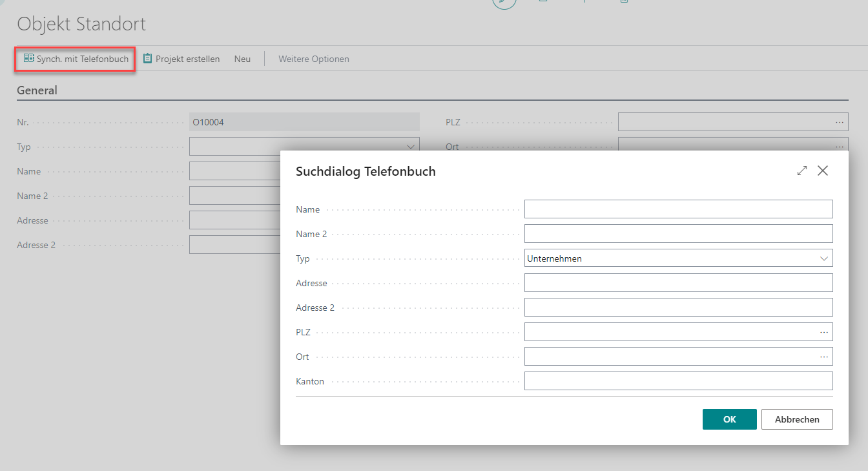Screen dimensions: 868x471
Task: Close the Suchdialog Telefonbuch dialog
Action: pyautogui.click(x=823, y=171)
